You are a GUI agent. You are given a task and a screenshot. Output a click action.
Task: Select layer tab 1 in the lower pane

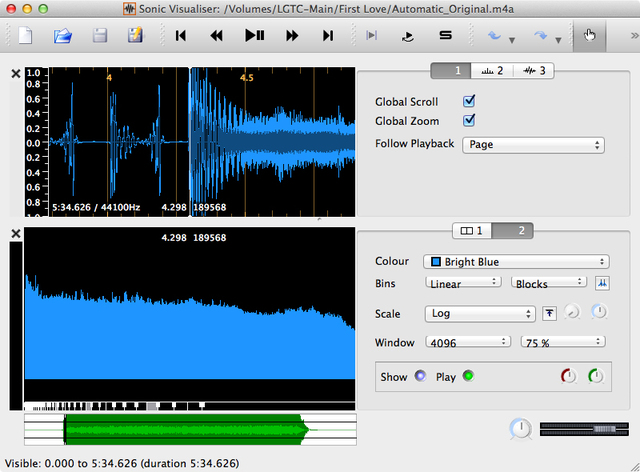pyautogui.click(x=470, y=230)
